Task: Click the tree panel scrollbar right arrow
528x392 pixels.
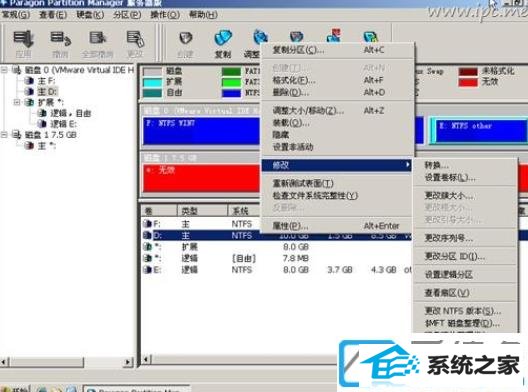Action: point(128,362)
